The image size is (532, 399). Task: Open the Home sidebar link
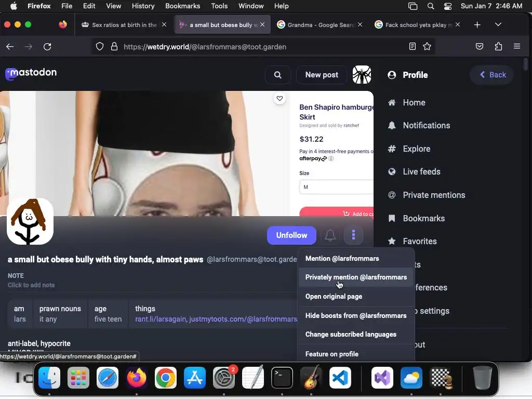[x=414, y=102]
